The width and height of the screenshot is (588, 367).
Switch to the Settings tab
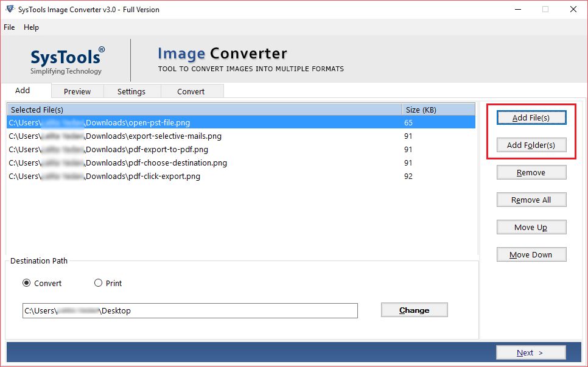click(131, 91)
